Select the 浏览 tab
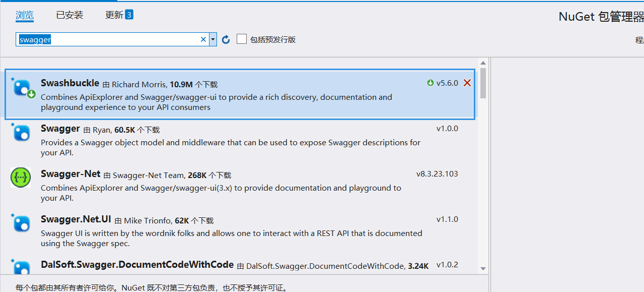Screen dimensions: 644x292 pyautogui.click(x=25, y=15)
